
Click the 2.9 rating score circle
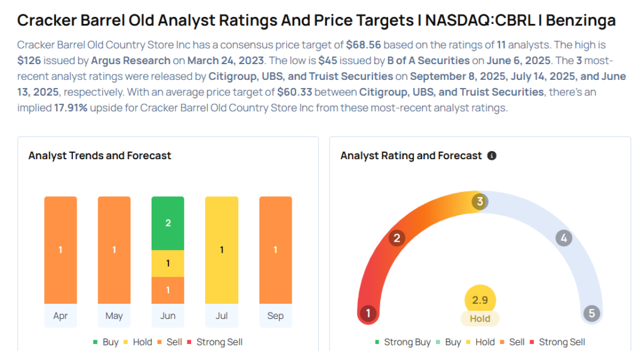(x=480, y=300)
